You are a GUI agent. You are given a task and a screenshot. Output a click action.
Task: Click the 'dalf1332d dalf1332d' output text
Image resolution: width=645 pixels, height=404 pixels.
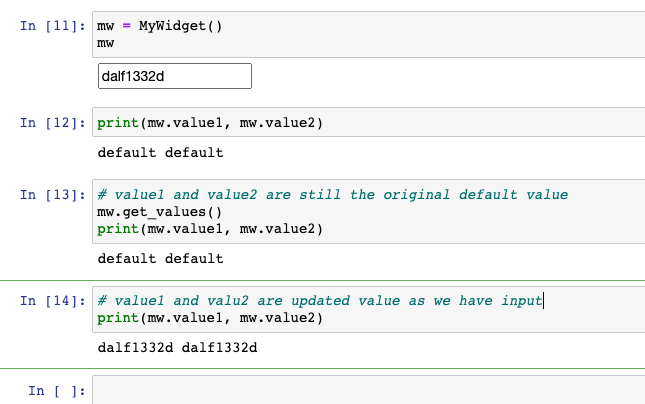177,348
